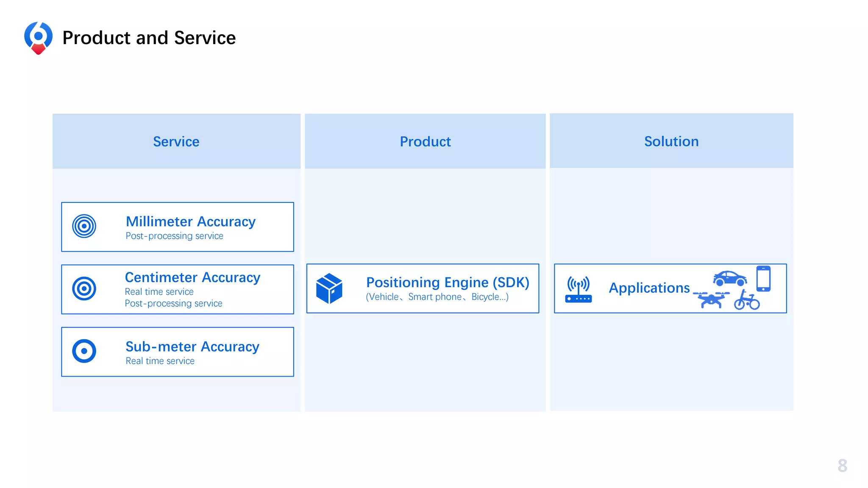Click the drone icon

tap(712, 299)
